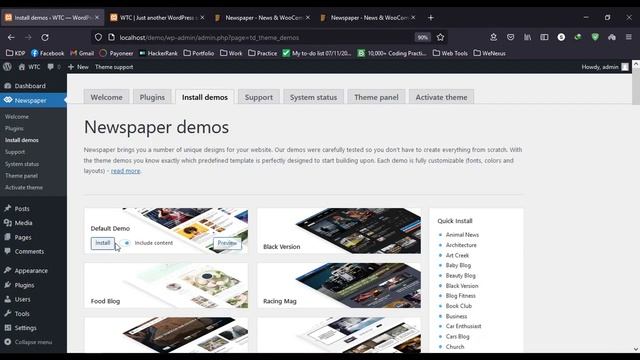This screenshot has width=640, height=360.
Task: Toggle Include content for Default Demo
Action: [126, 243]
